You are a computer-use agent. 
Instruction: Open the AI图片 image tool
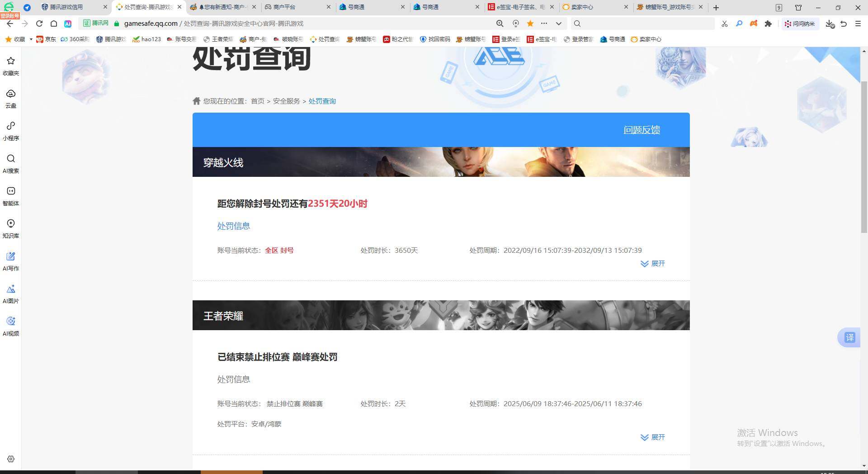click(10, 293)
